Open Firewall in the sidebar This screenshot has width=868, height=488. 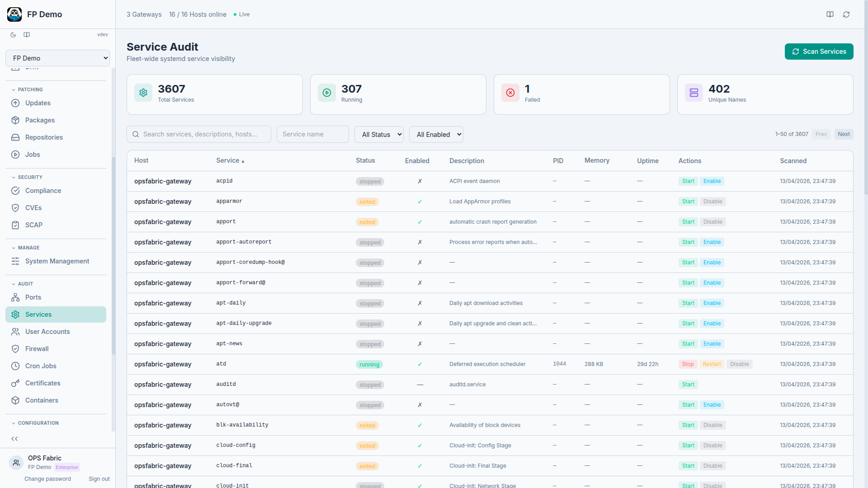pos(37,349)
